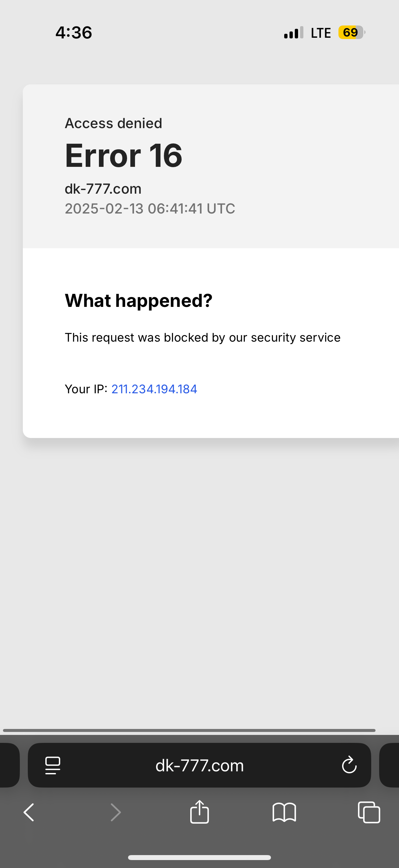Tap the 4:36 clock in status bar
This screenshot has width=399, height=868.
(74, 33)
